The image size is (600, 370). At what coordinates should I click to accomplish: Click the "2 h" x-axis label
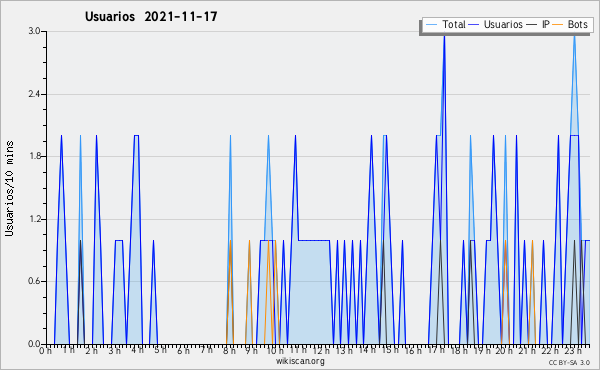[x=91, y=351]
